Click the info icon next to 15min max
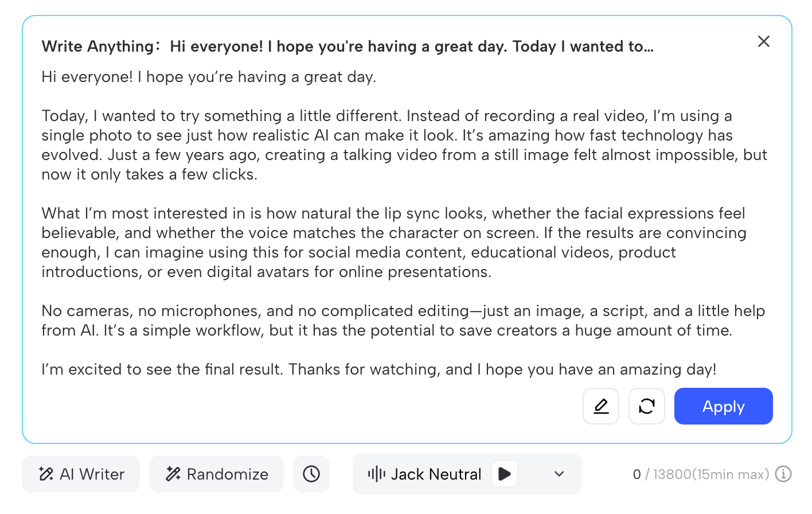The height and width of the screenshot is (514, 812). (x=783, y=474)
